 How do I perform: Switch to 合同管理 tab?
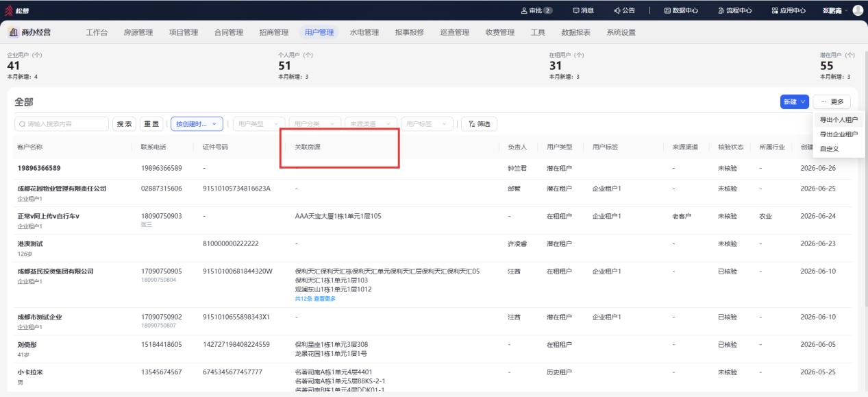[x=228, y=32]
